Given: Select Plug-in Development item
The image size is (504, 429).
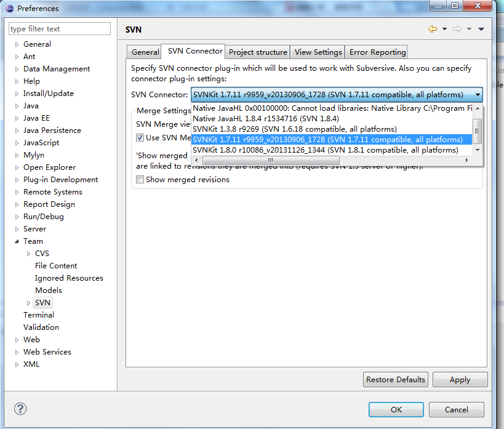Looking at the screenshot, I should tap(60, 180).
